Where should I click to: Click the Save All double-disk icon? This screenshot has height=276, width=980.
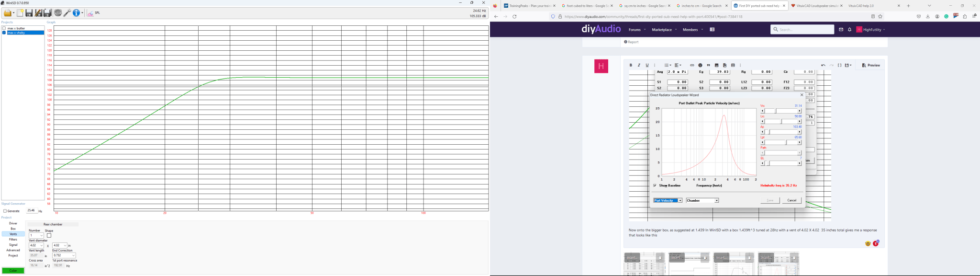pos(47,13)
